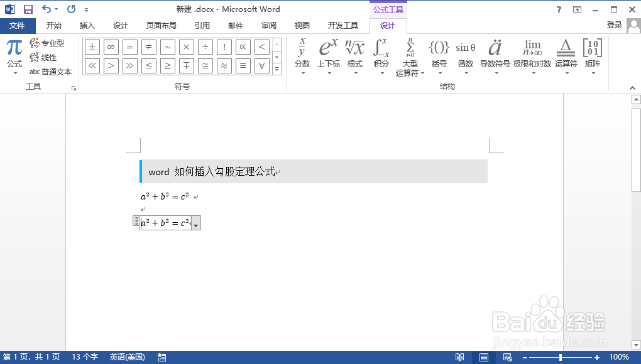Insert the identical-to symbol

point(243,66)
